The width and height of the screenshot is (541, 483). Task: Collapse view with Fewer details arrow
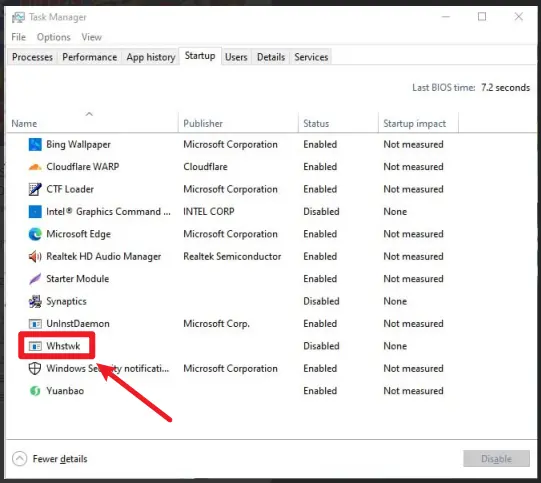pyautogui.click(x=19, y=459)
